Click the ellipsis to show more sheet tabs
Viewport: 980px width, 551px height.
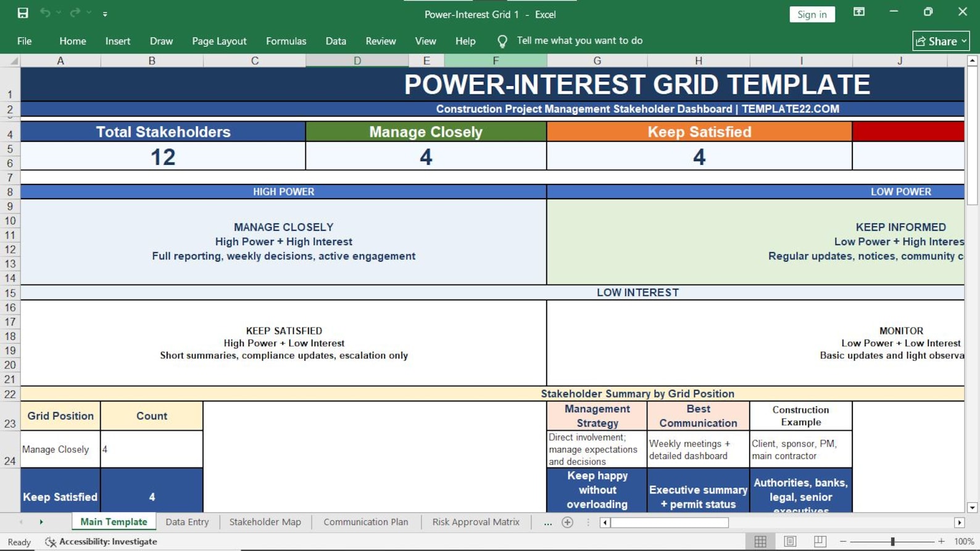click(x=547, y=523)
